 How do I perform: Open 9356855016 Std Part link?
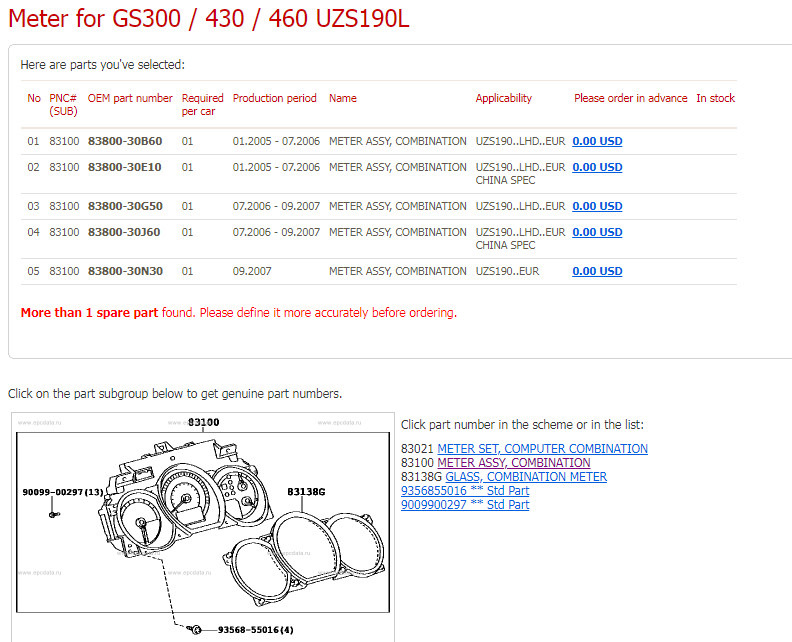(x=465, y=491)
